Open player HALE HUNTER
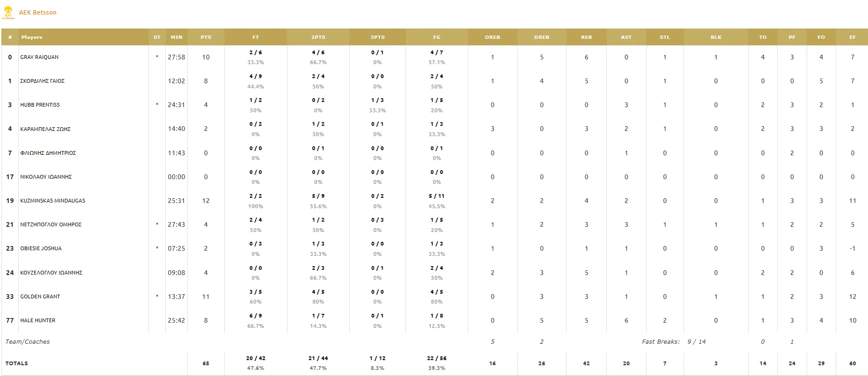 click(x=37, y=320)
